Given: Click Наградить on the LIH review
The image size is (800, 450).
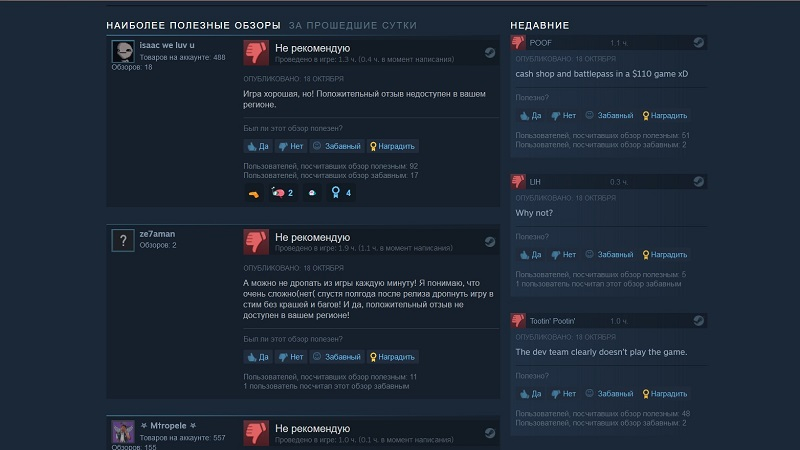Looking at the screenshot, I should point(665,255).
